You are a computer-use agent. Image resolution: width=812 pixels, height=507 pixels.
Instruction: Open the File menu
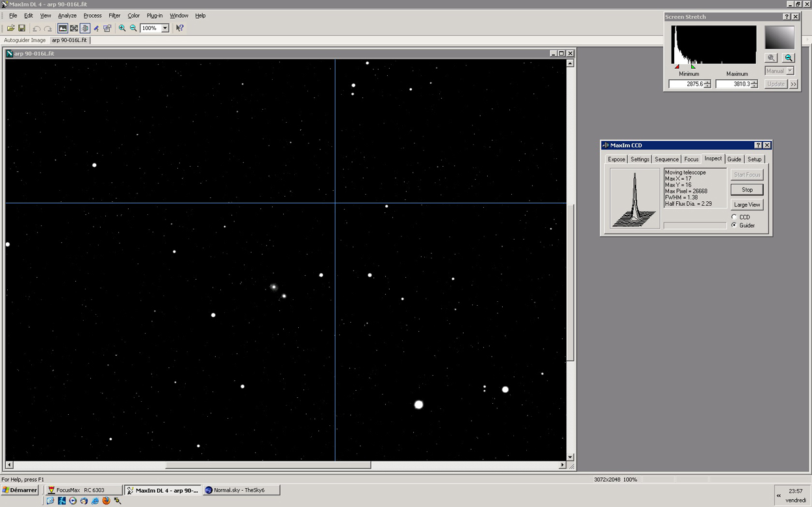(x=13, y=16)
